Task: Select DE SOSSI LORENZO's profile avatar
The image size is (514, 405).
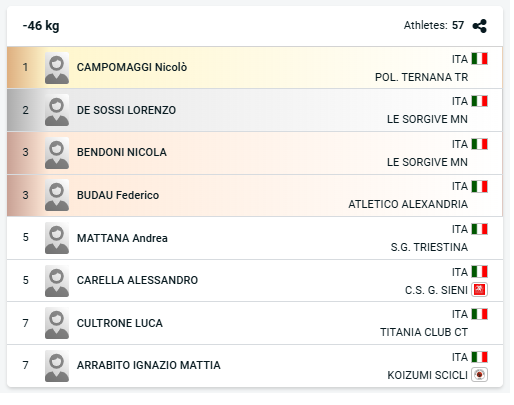Action: 57,110
